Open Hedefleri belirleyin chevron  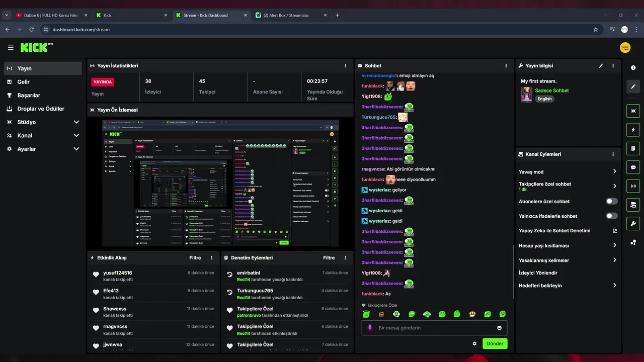614,286
